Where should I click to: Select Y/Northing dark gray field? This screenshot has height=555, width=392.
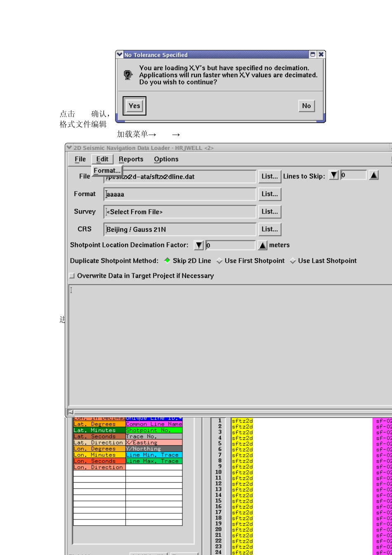[x=154, y=449]
